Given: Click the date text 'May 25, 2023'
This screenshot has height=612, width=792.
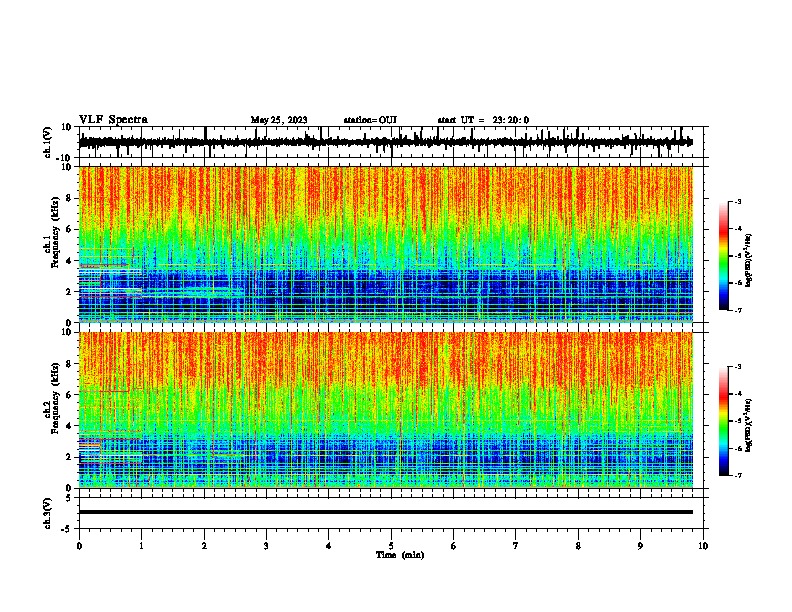Looking at the screenshot, I should click(279, 120).
